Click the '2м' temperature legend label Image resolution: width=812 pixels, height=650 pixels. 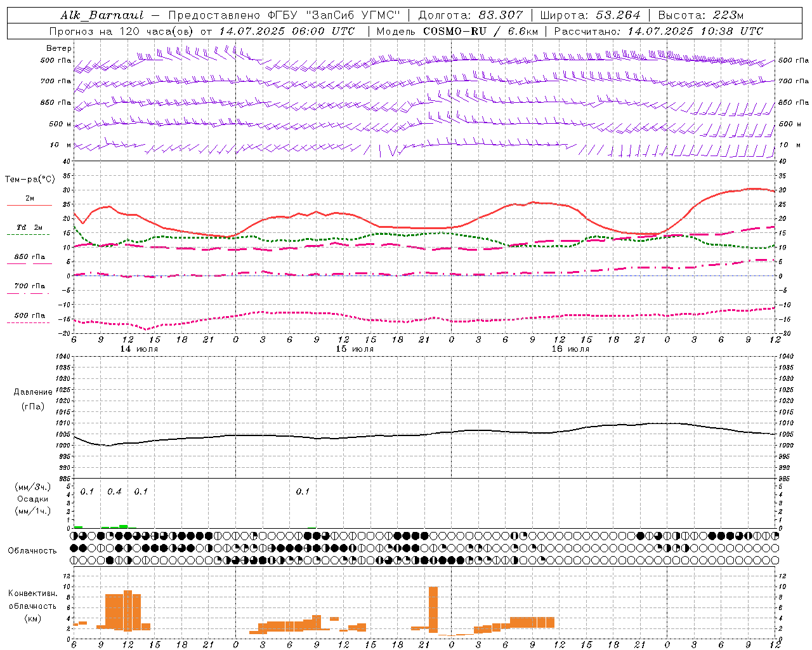click(x=30, y=199)
